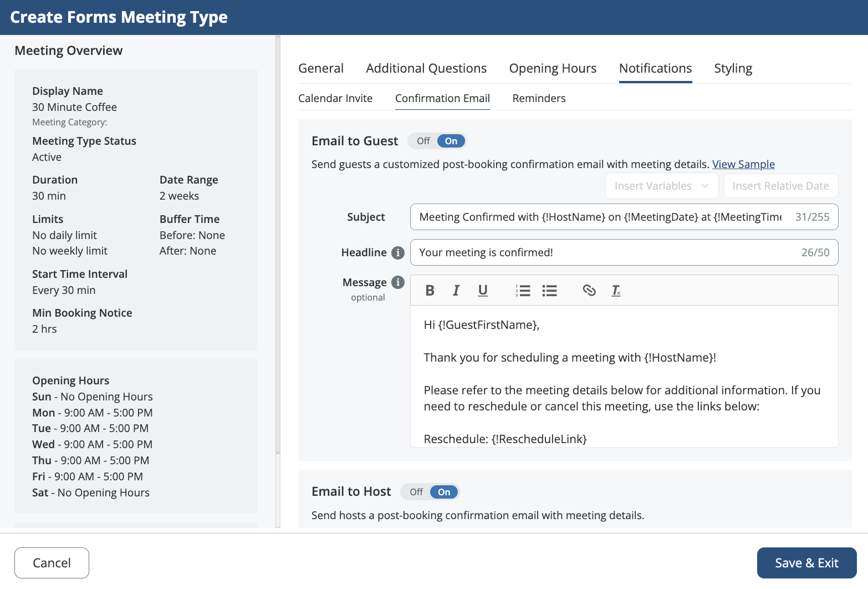The width and height of the screenshot is (868, 589).
Task: Go to the Calendar Invite sub-tab
Action: [x=335, y=98]
